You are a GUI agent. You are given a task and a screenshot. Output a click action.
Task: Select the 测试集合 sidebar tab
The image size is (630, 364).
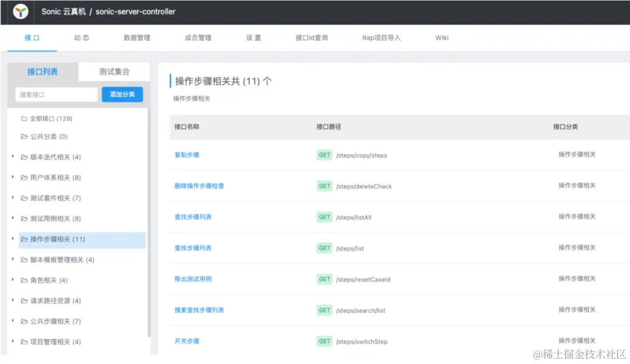pyautogui.click(x=114, y=72)
